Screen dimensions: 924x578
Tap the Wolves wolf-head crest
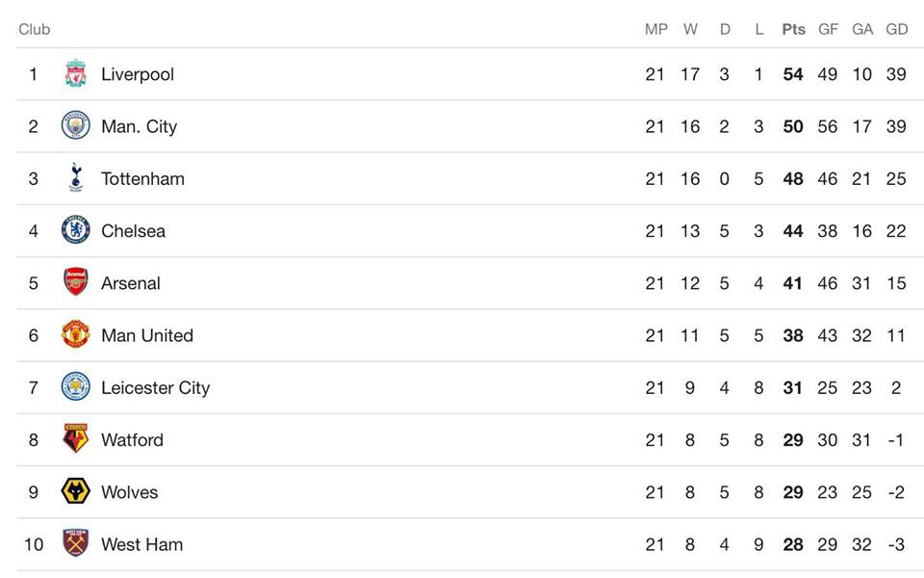tap(75, 491)
